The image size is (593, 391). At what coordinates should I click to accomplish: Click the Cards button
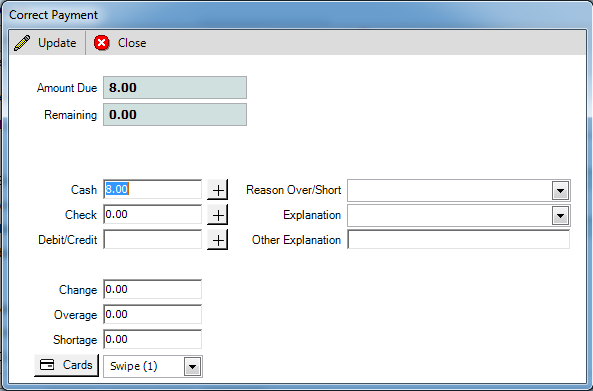pos(67,365)
